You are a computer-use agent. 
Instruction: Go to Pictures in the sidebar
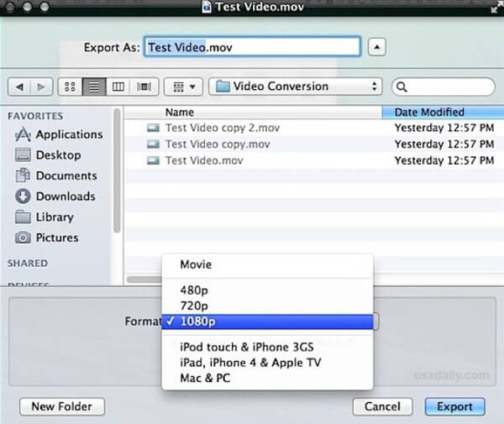(x=59, y=238)
